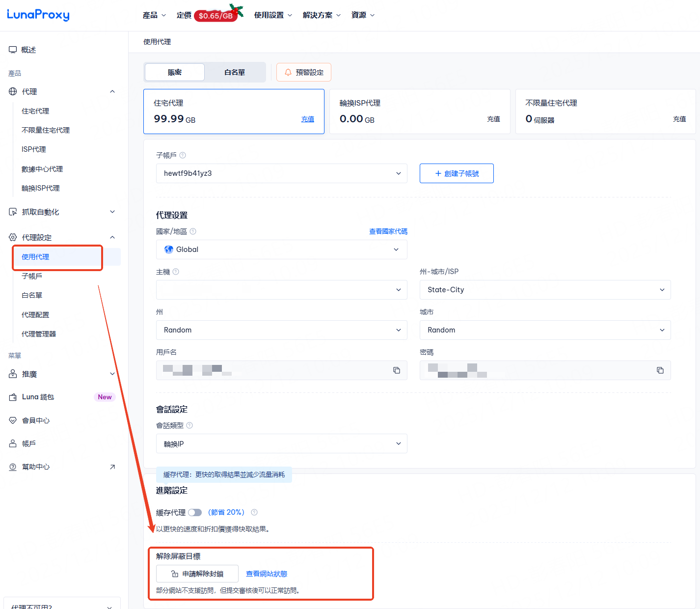700x609 pixels.
Task: Click the help icon next to 國家/地區
Action: click(193, 231)
